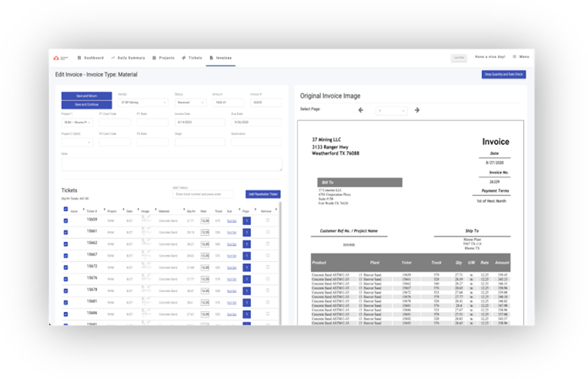Switch to the Invoices tab
This screenshot has height=379, width=588.
(223, 57)
